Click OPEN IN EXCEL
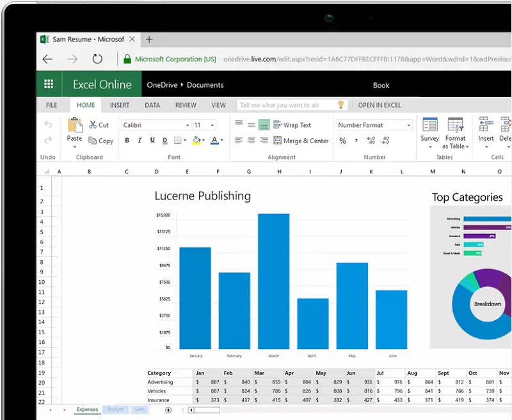The image size is (512, 420). tap(380, 105)
